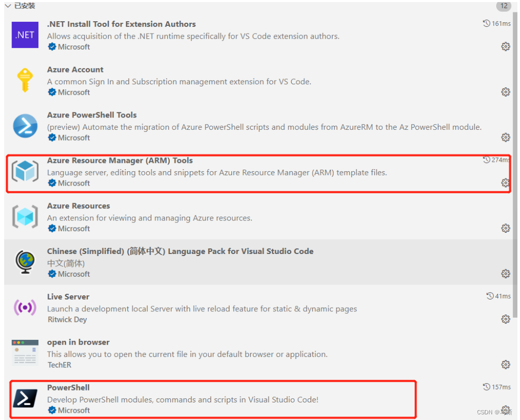Click the 41ms activation time clock icon
The width and height of the screenshot is (520, 420).
click(x=490, y=296)
